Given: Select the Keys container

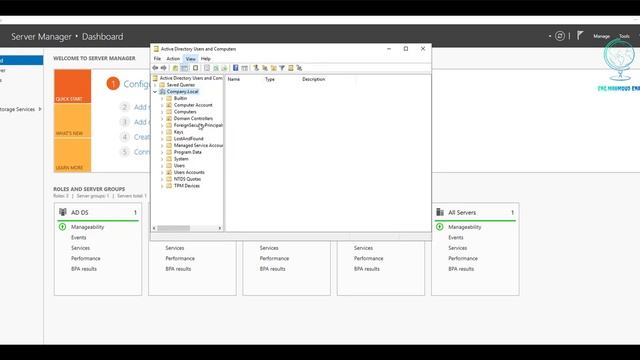Looking at the screenshot, I should tap(178, 132).
